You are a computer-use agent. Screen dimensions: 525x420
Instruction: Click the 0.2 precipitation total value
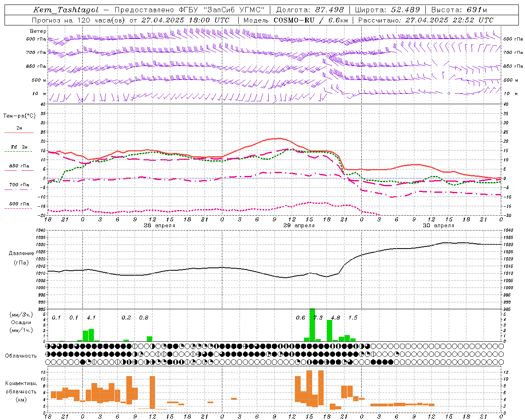point(126,317)
